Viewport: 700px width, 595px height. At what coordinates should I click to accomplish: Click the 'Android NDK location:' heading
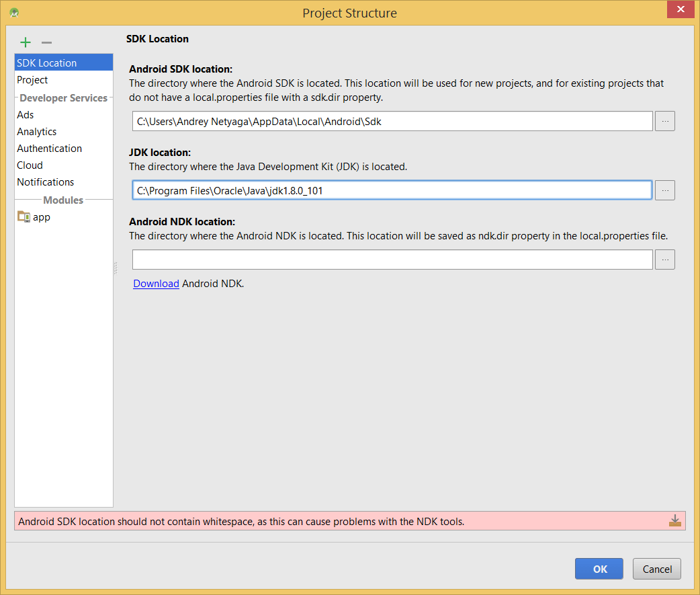click(182, 222)
